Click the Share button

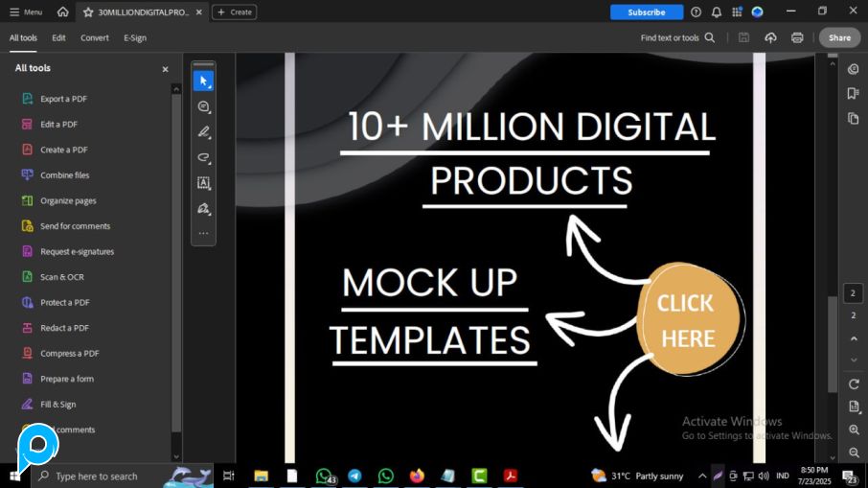point(839,37)
